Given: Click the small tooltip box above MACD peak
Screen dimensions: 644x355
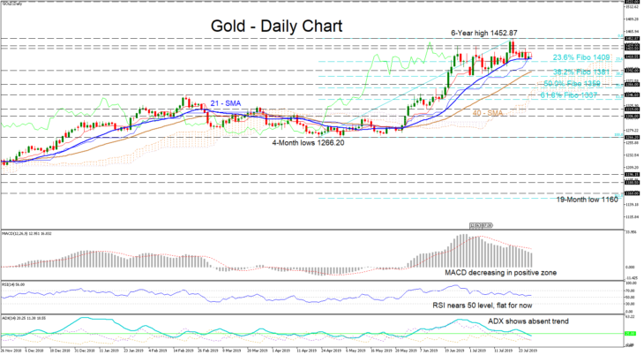Looking at the screenshot, I should [x=482, y=225].
